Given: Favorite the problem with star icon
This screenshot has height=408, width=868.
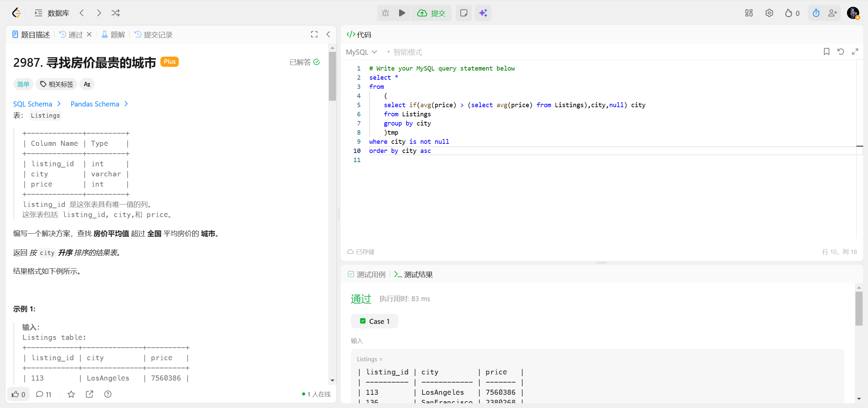Looking at the screenshot, I should pos(71,394).
